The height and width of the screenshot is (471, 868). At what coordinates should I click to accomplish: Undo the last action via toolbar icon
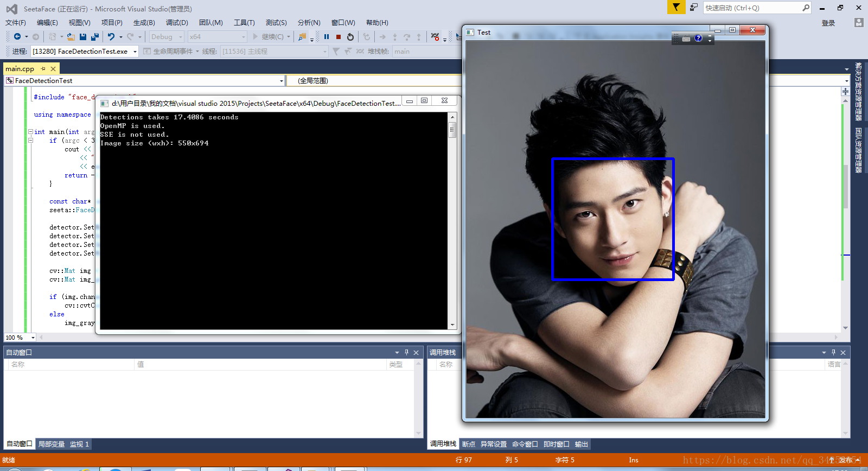point(111,37)
